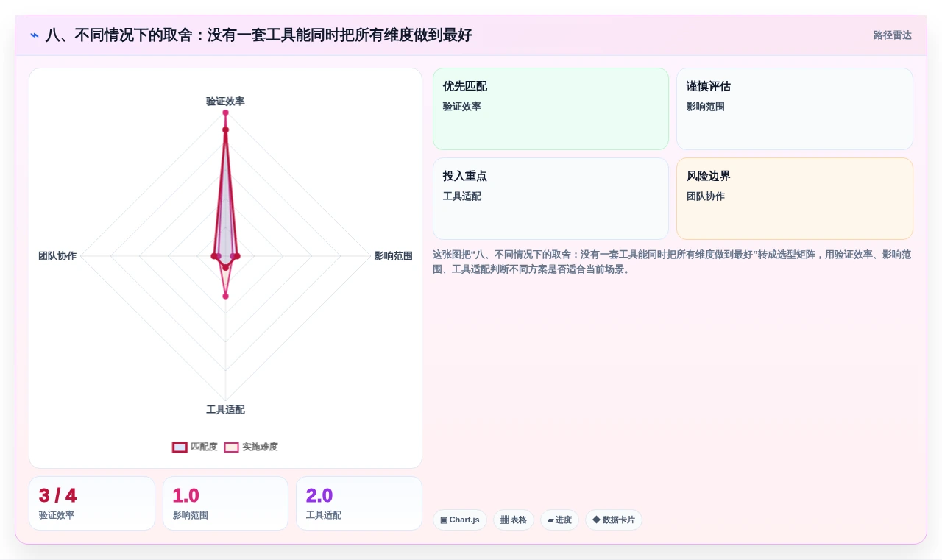Click 团队协作 text in the 风险边界 card

pos(706,196)
